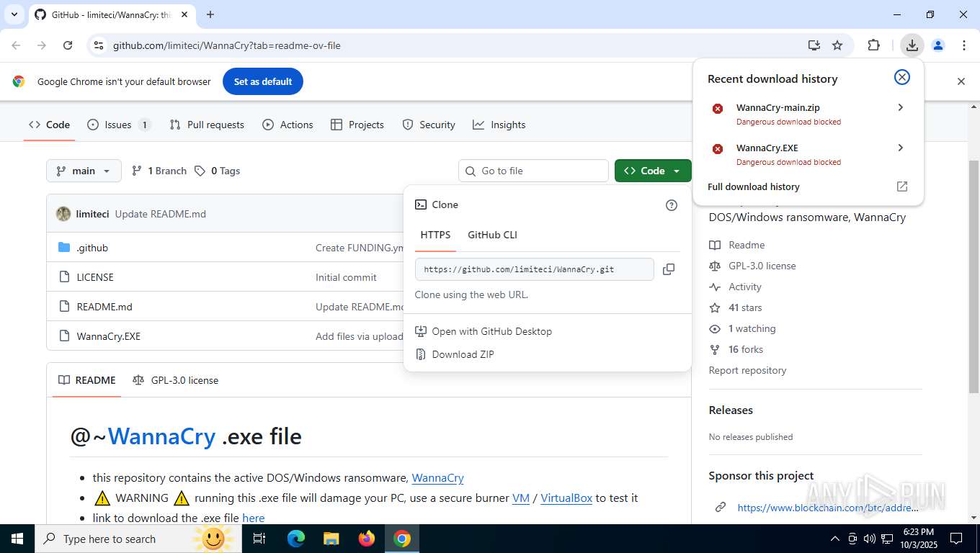Close the recent download history popup

click(901, 78)
